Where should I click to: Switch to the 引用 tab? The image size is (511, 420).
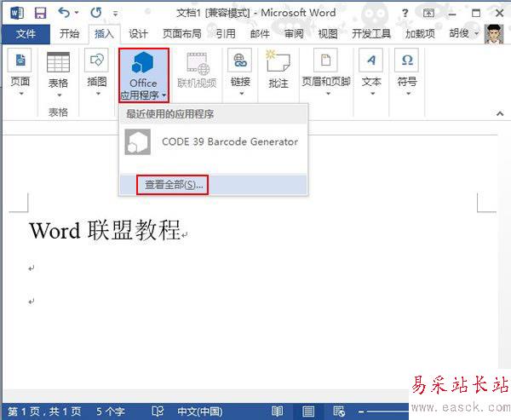(x=226, y=34)
